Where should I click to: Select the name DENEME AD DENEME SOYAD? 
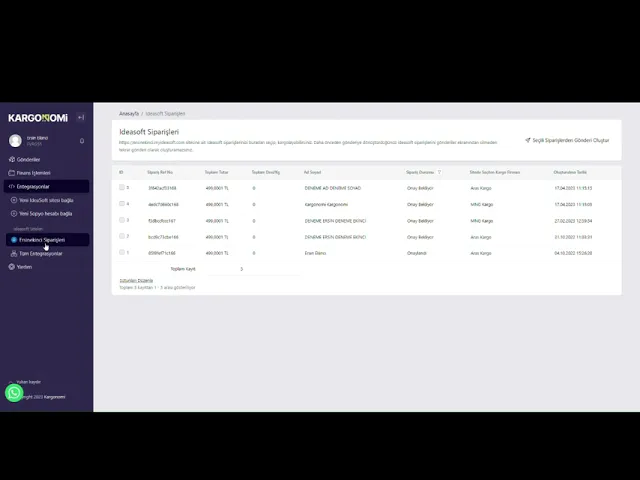point(333,188)
